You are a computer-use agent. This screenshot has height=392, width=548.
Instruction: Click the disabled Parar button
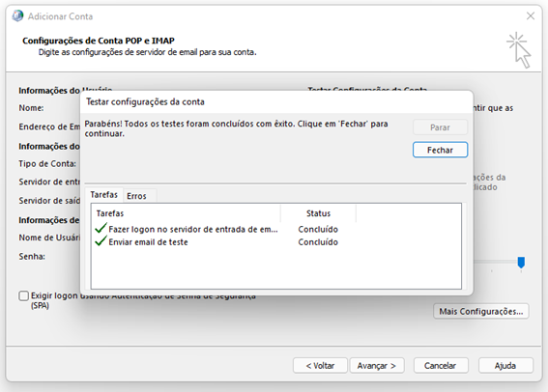[440, 127]
